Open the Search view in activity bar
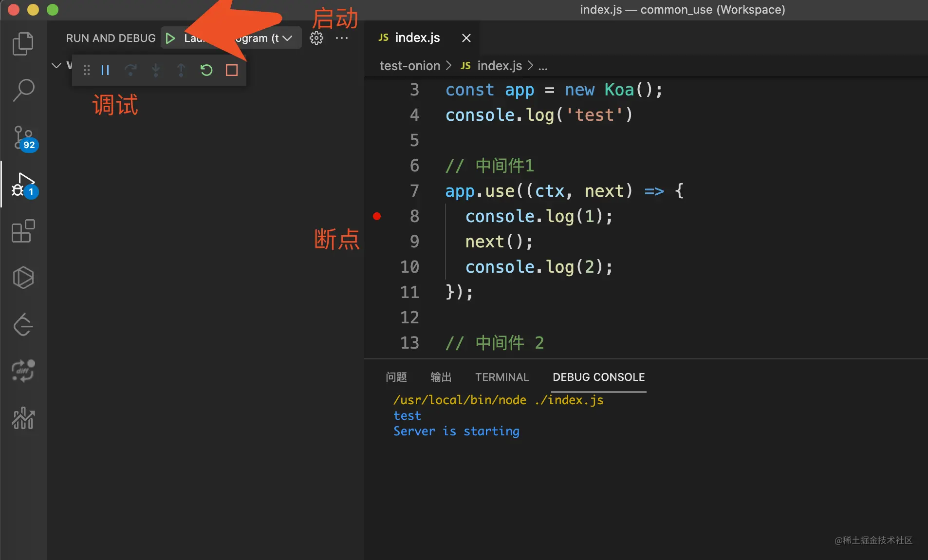The height and width of the screenshot is (560, 928). click(x=23, y=90)
